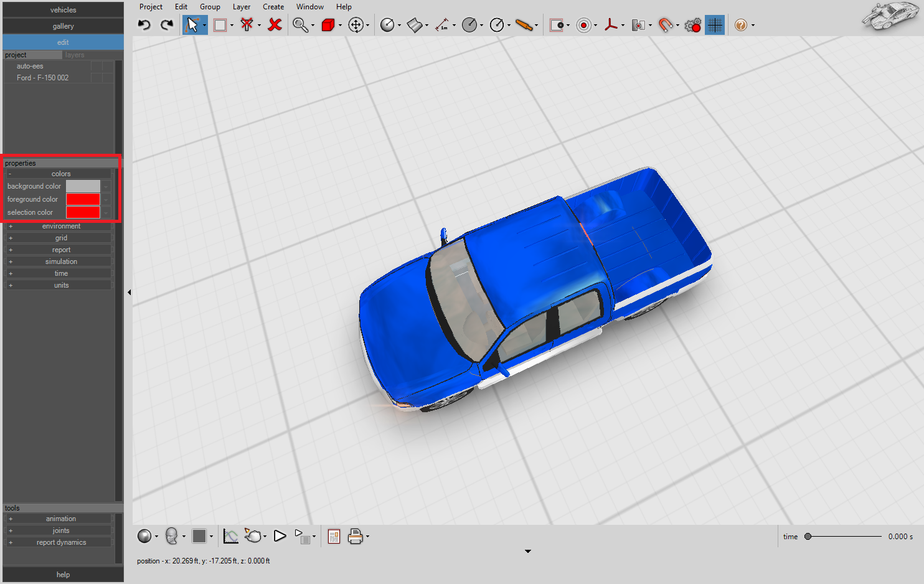
Task: Expand the report properties section
Action: coord(59,250)
